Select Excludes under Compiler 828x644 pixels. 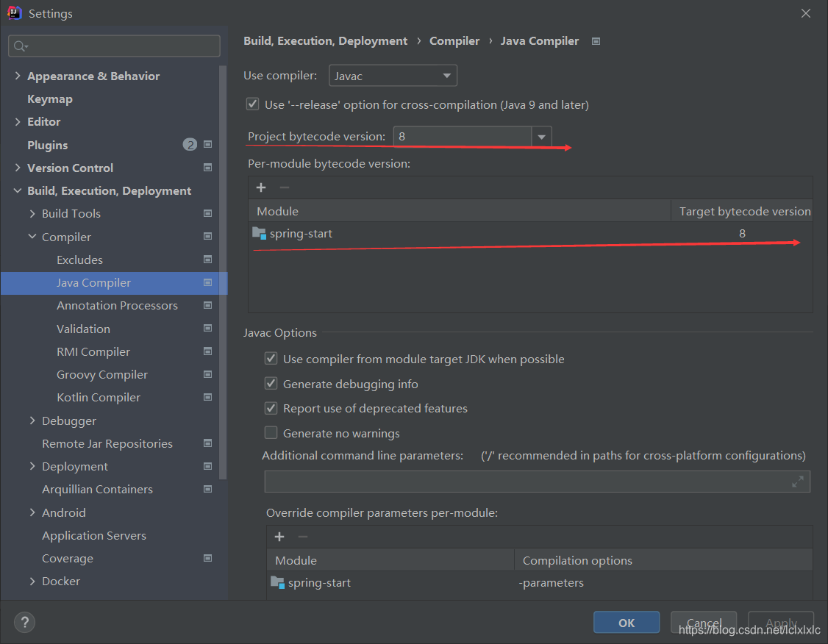[x=79, y=260]
